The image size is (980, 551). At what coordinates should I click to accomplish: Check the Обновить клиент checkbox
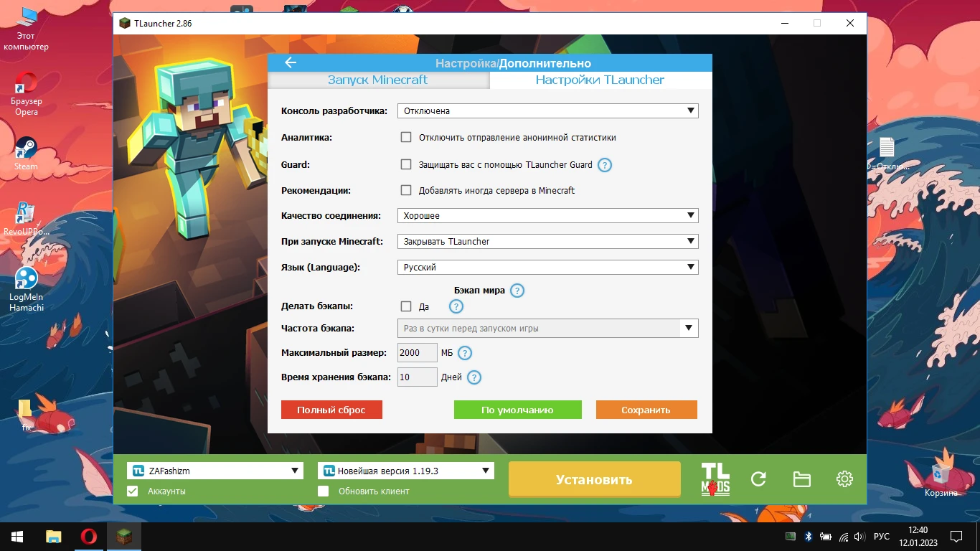pyautogui.click(x=323, y=491)
